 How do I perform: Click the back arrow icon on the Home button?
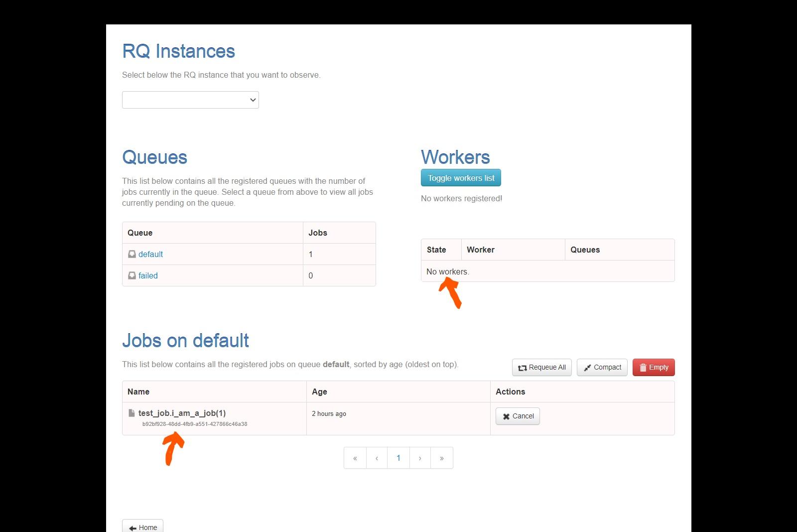pyautogui.click(x=133, y=528)
